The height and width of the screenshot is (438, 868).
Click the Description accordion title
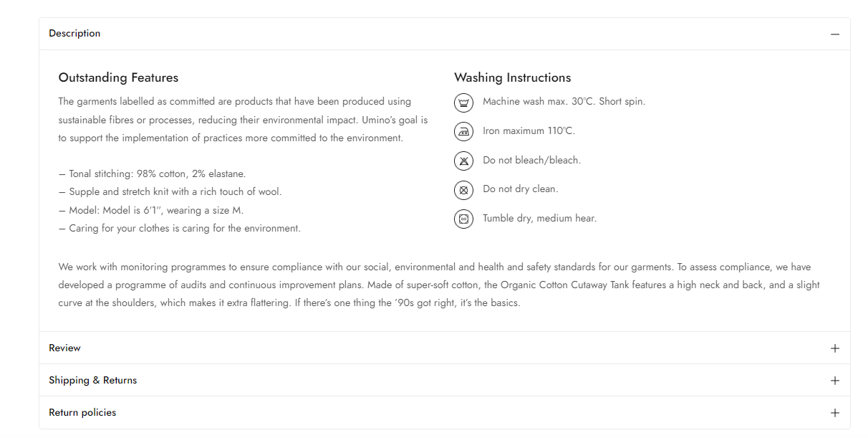click(x=74, y=34)
